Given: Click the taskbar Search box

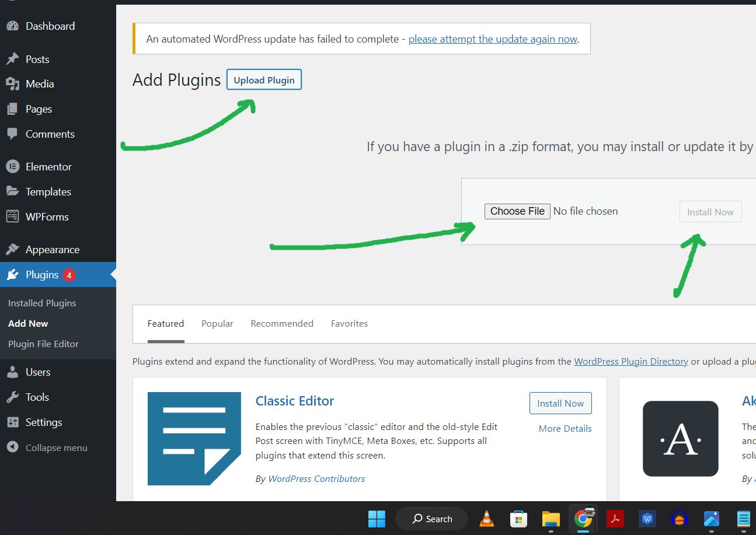Looking at the screenshot, I should coord(431,519).
